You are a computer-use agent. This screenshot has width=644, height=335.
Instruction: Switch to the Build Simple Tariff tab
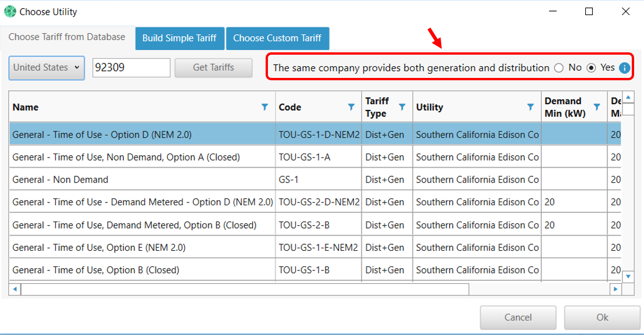179,38
